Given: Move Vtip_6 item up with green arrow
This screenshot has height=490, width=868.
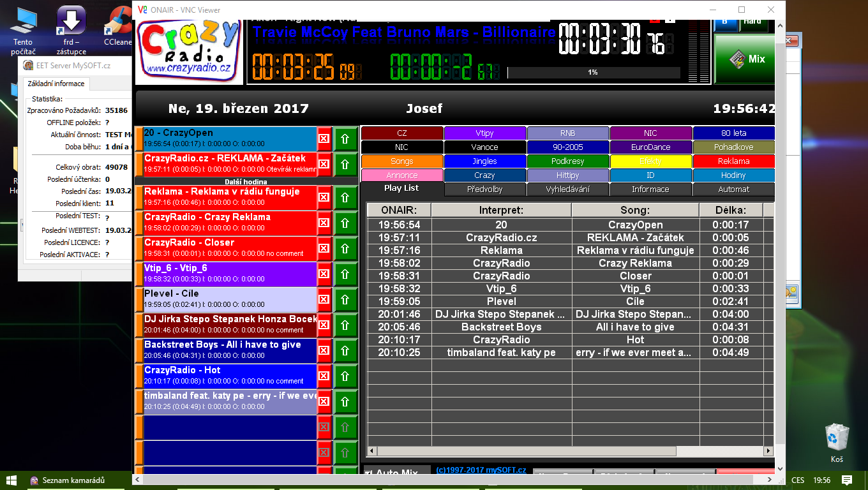Looking at the screenshot, I should click(x=345, y=274).
